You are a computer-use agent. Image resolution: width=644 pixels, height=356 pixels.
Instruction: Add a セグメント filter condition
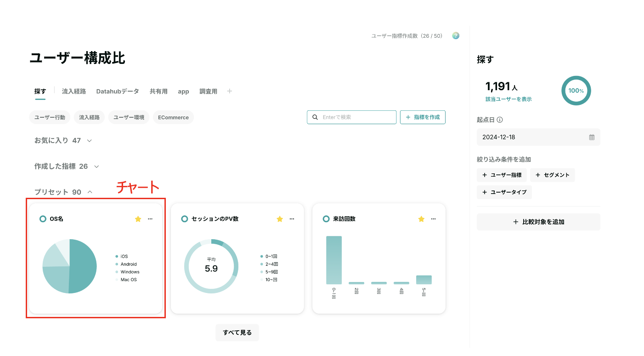coord(552,175)
